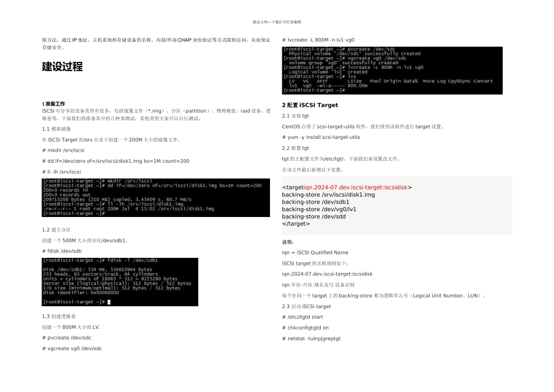This screenshot has width=554, height=392.
Task: Click the command # netstat -tulnp|greptgt
Action: click(x=311, y=339)
